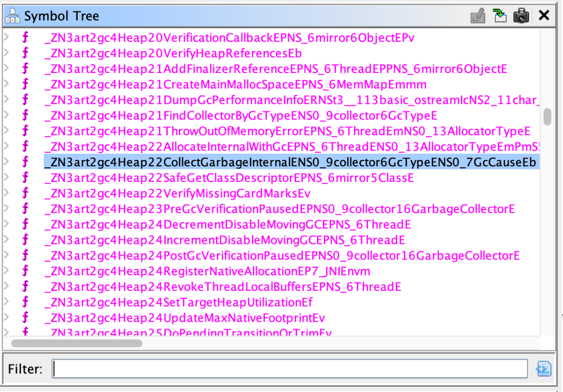Click function icon of Heap23PreGcVerificationPaused row
Screen dimensions: 563x392
[x=25, y=209]
